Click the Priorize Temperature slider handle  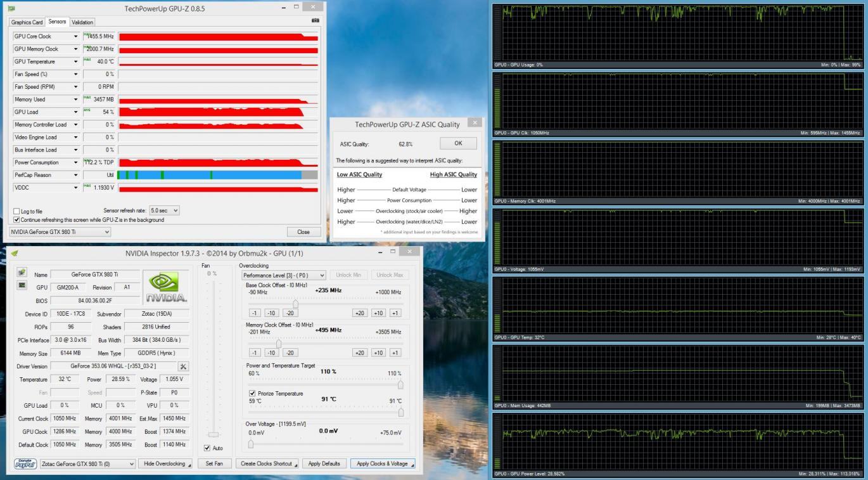(400, 412)
